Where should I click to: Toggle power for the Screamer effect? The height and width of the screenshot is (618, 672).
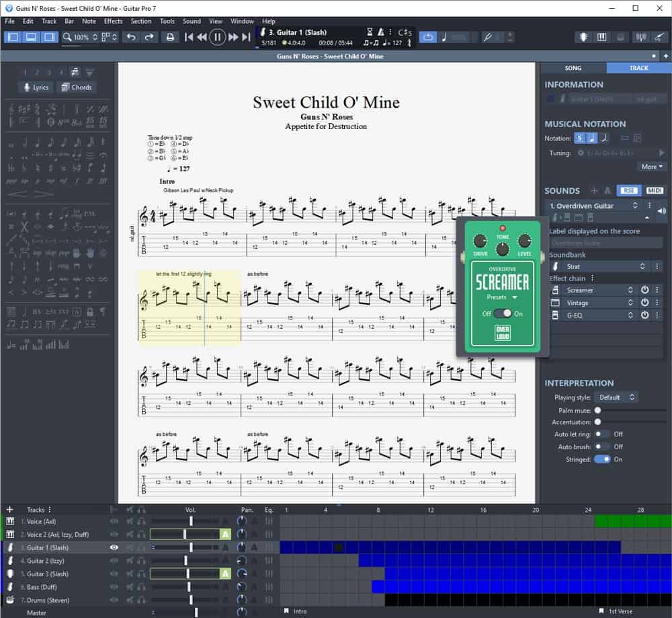[644, 291]
